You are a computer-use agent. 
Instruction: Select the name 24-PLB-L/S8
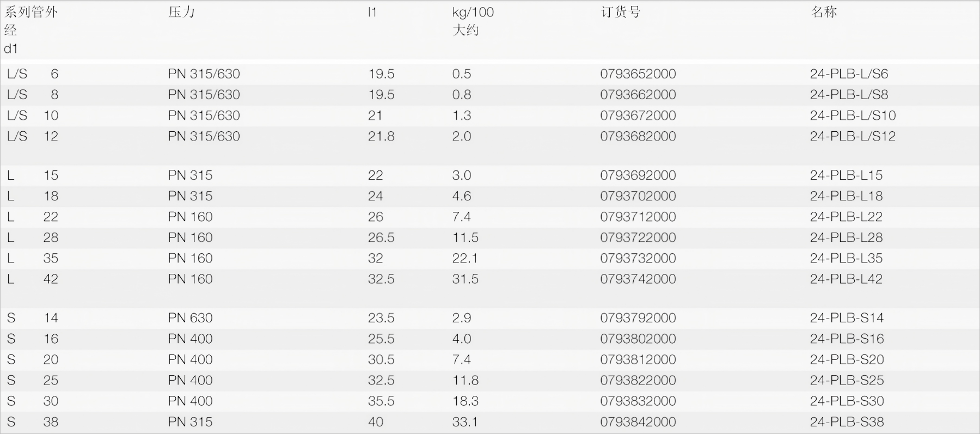tap(848, 95)
